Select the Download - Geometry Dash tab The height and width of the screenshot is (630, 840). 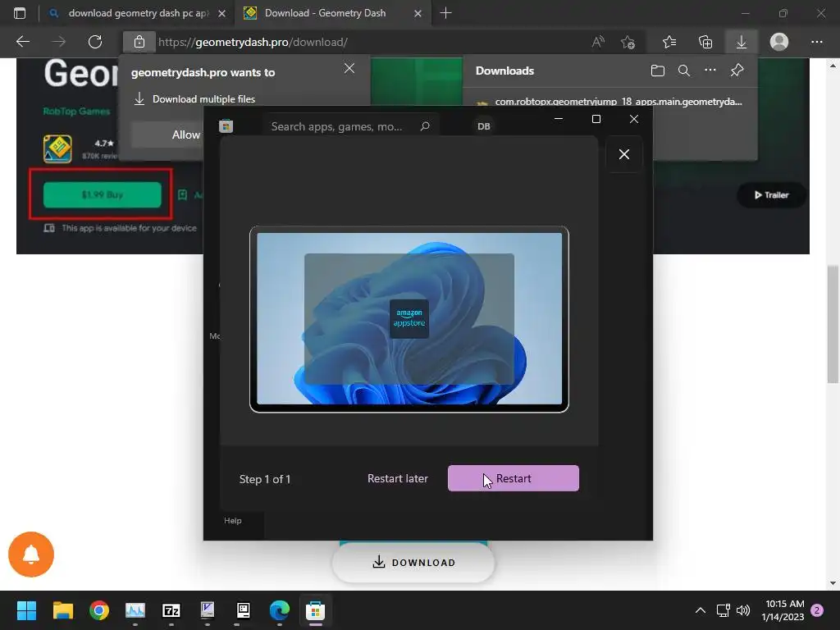tap(332, 13)
